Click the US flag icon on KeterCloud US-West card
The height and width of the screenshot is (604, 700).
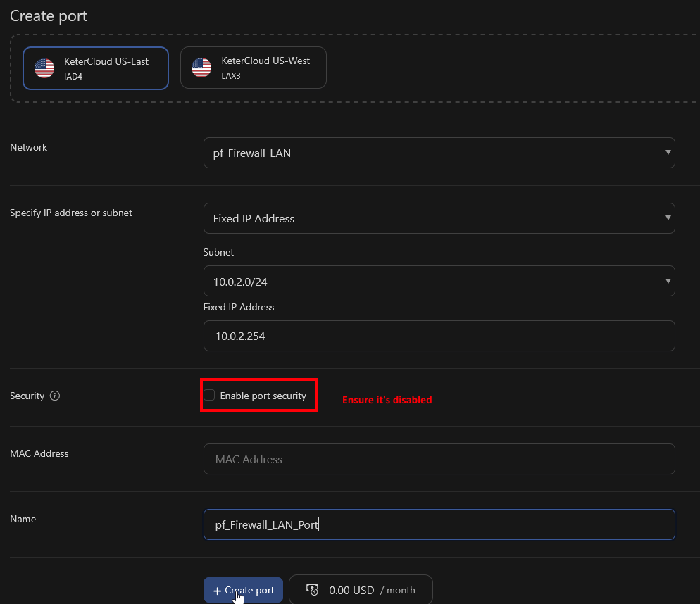coord(201,67)
